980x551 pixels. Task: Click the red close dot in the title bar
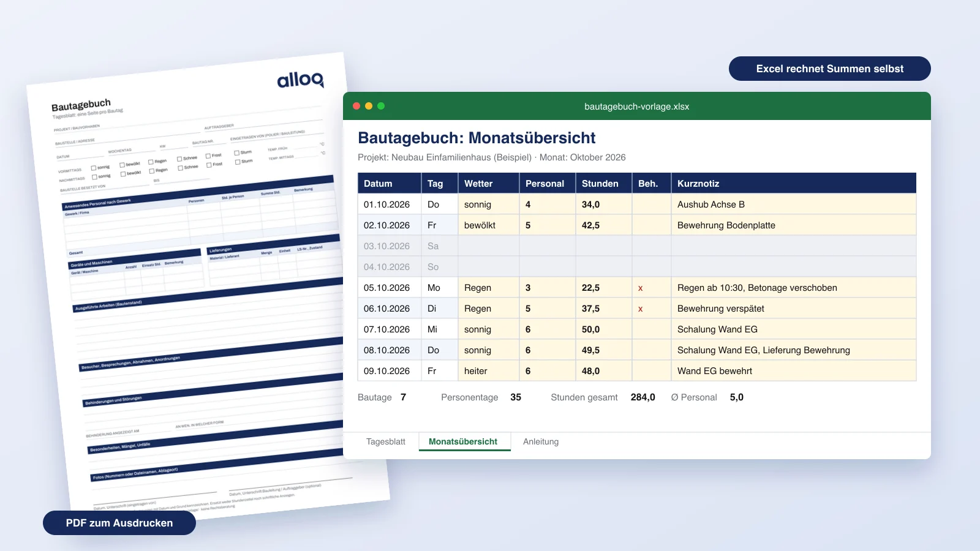coord(356,106)
